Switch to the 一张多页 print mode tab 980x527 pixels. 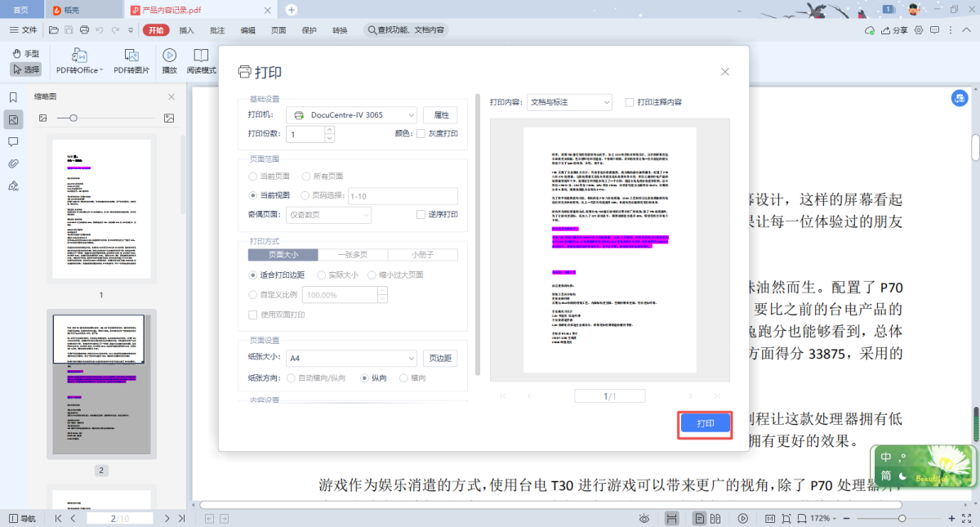click(353, 255)
